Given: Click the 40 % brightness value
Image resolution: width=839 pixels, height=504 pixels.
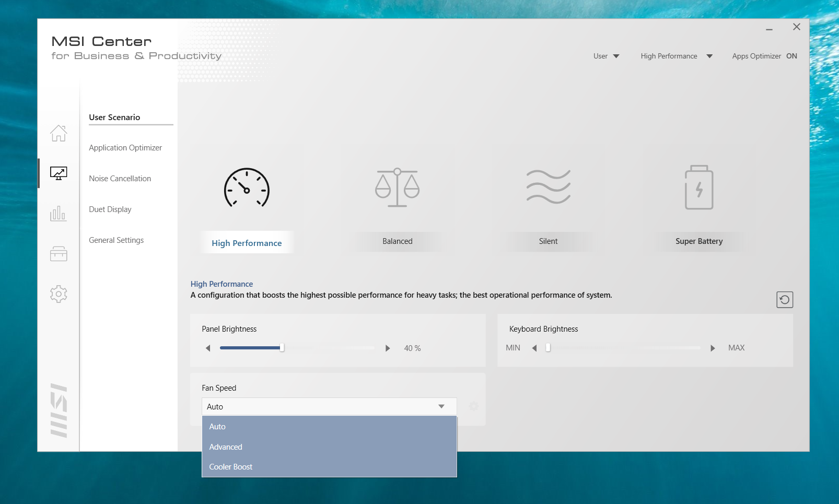Looking at the screenshot, I should pos(412,348).
